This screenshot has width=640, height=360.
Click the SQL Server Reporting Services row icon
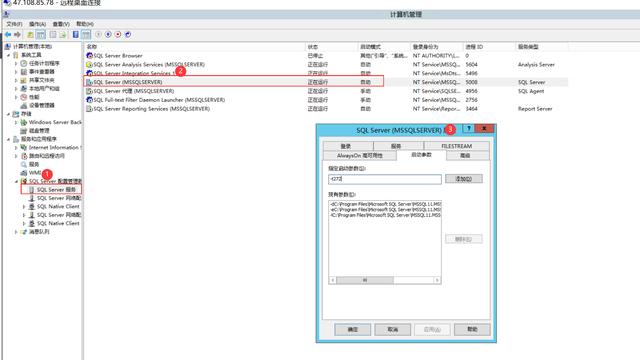(x=89, y=109)
